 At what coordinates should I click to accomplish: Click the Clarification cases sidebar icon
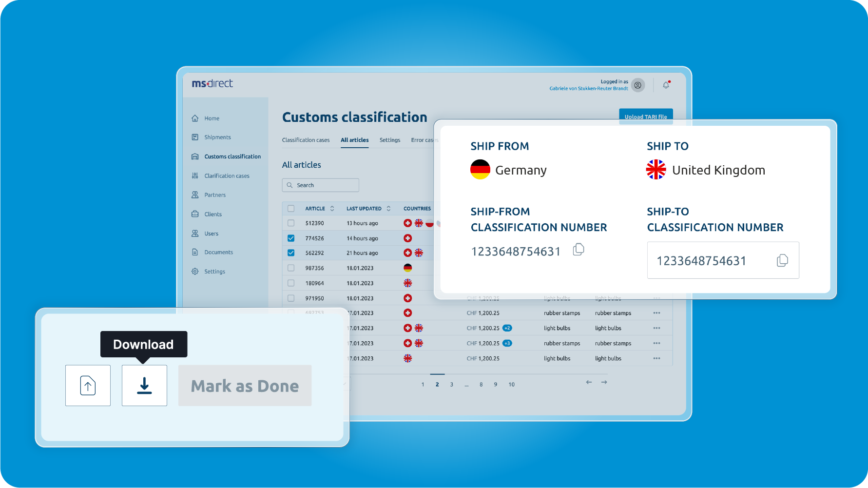195,176
